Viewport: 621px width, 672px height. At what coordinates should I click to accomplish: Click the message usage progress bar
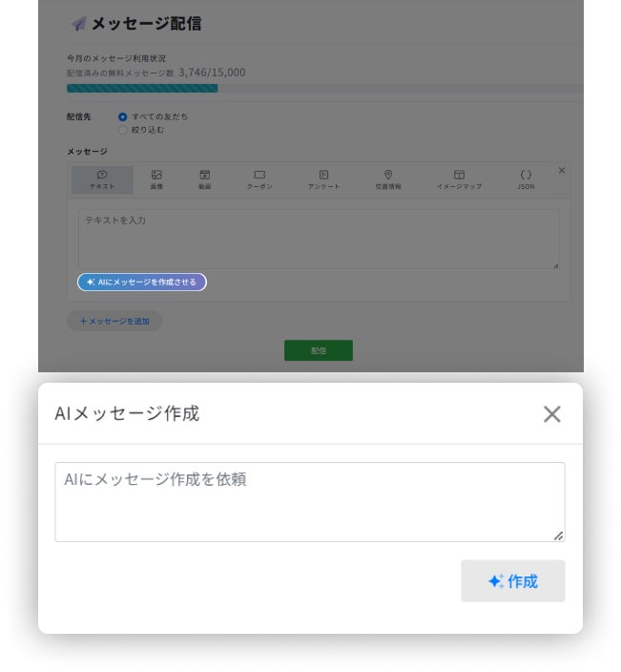(324, 89)
